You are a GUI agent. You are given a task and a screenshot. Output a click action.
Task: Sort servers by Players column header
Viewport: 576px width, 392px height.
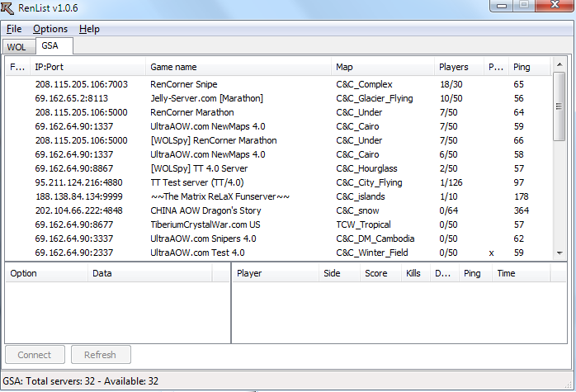pyautogui.click(x=454, y=67)
